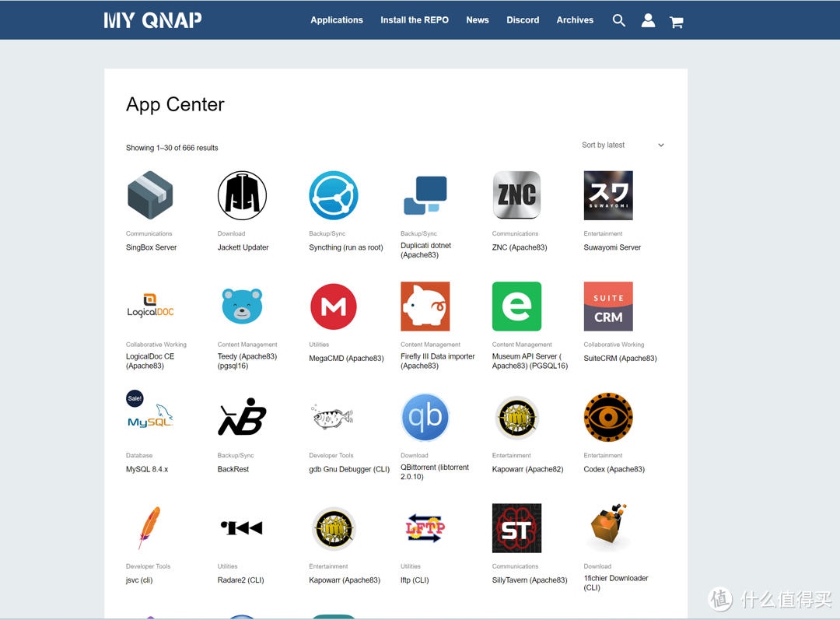Open the Radare2 (CLI) title link
The height and width of the screenshot is (620, 840).
point(240,580)
